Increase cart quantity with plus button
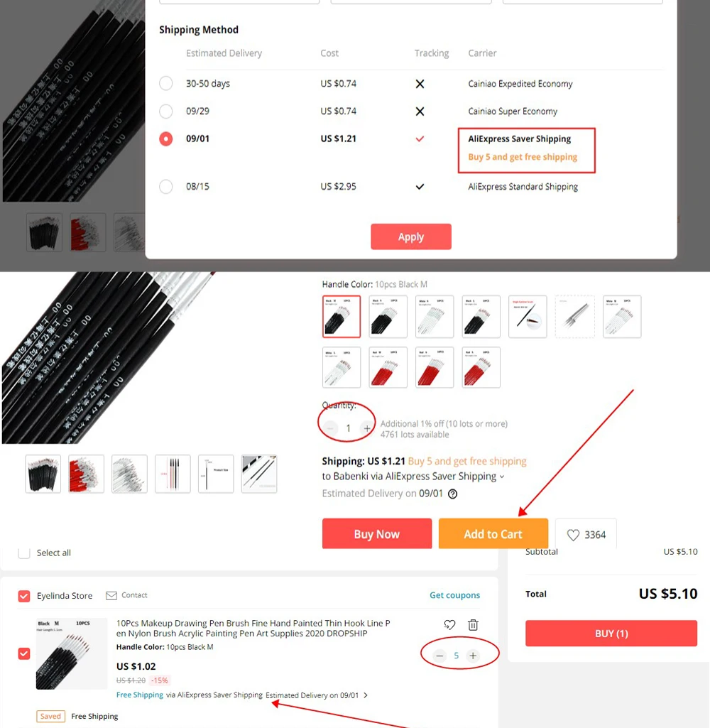Viewport: 710px width, 728px height. point(473,656)
